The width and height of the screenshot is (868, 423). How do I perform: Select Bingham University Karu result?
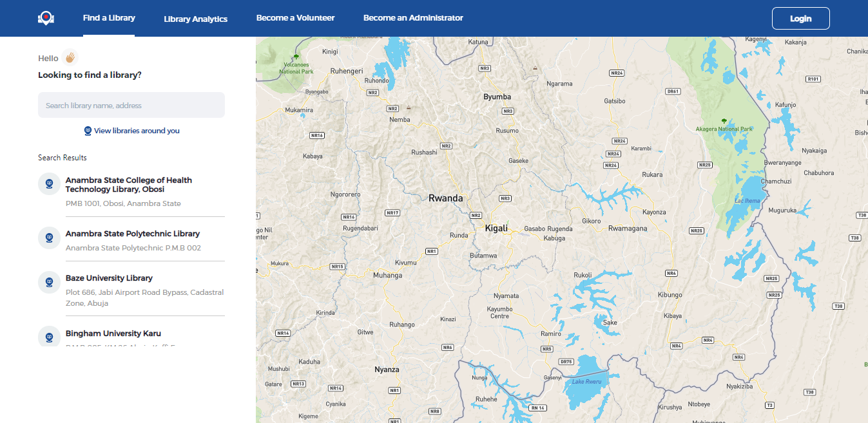[x=113, y=334]
